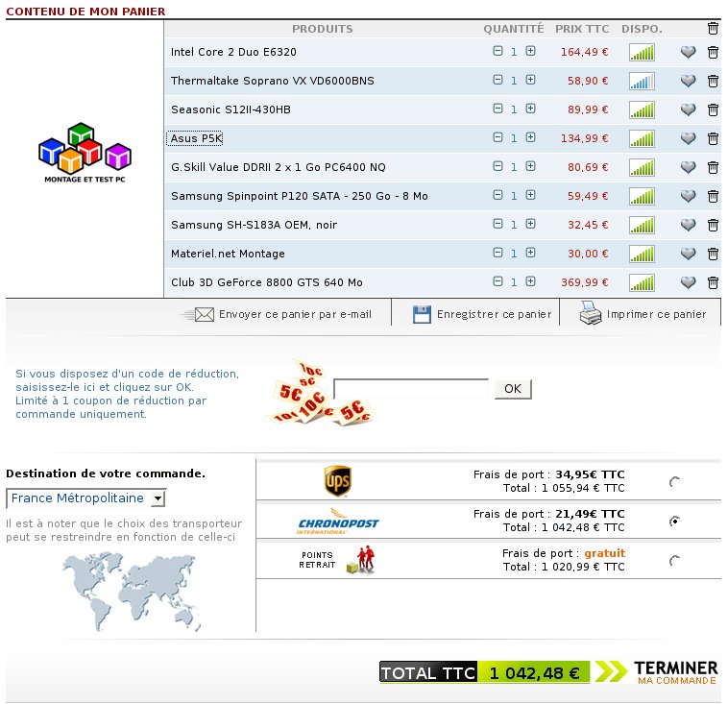728x704 pixels.
Task: Remove Samsung Spinpoint P120 with trash icon
Action: point(713,196)
